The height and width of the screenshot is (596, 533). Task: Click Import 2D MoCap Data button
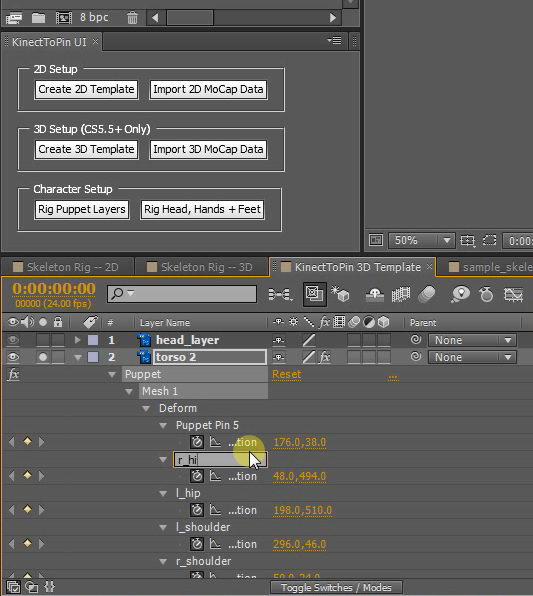pos(208,89)
